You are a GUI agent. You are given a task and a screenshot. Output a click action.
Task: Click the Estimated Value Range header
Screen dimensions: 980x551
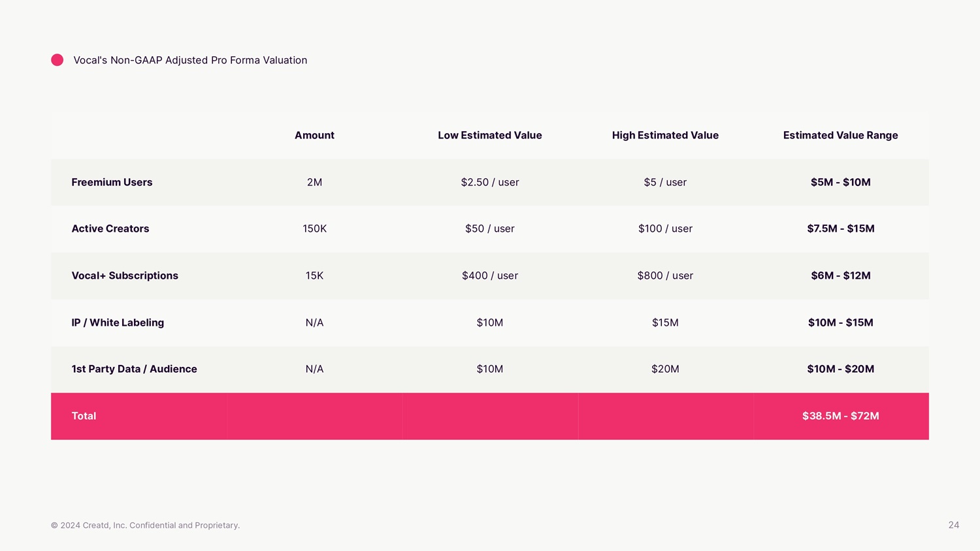840,135
